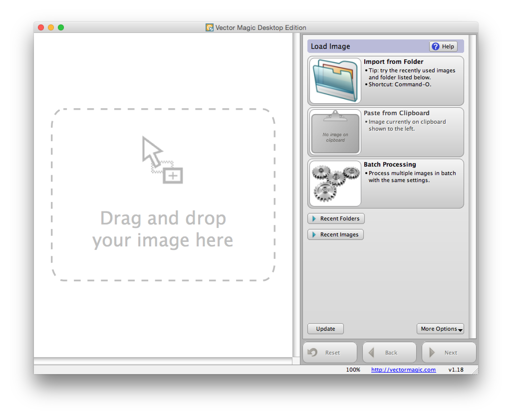Screen dimensions: 512x420
Task: Expand Recent Images list
Action: [335, 234]
